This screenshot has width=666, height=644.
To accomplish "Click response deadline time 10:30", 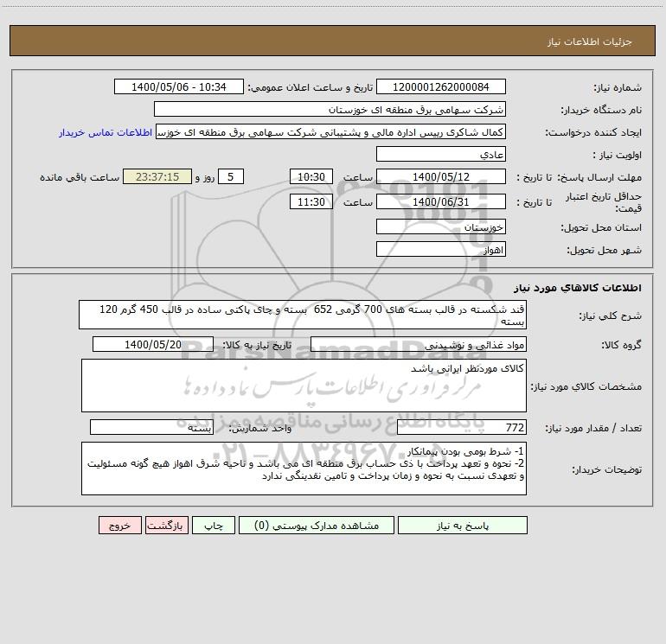I will click(311, 176).
